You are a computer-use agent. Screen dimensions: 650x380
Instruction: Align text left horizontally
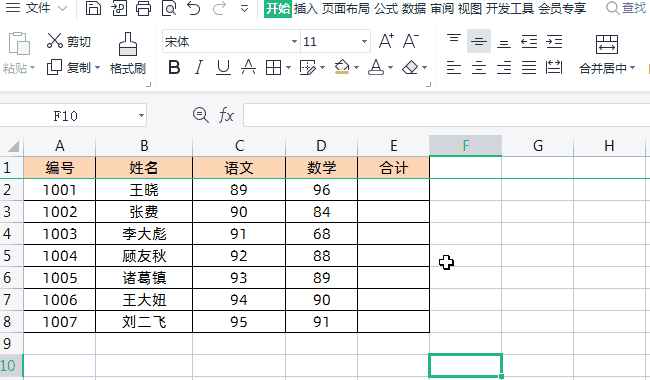coord(454,67)
